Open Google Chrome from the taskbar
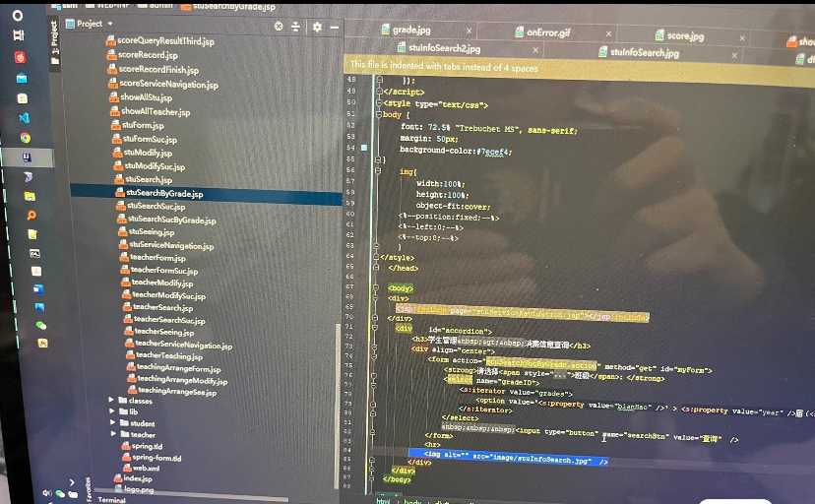The height and width of the screenshot is (504, 815). (x=25, y=138)
